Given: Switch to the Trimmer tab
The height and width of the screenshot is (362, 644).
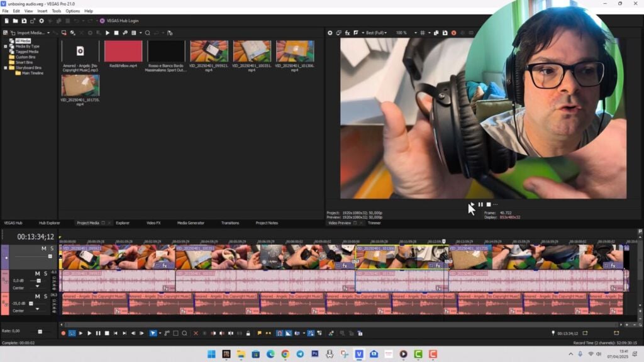Looking at the screenshot, I should (x=374, y=223).
